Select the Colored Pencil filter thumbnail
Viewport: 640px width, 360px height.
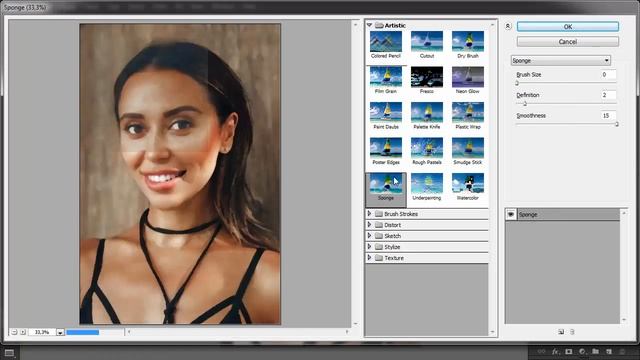tap(386, 41)
